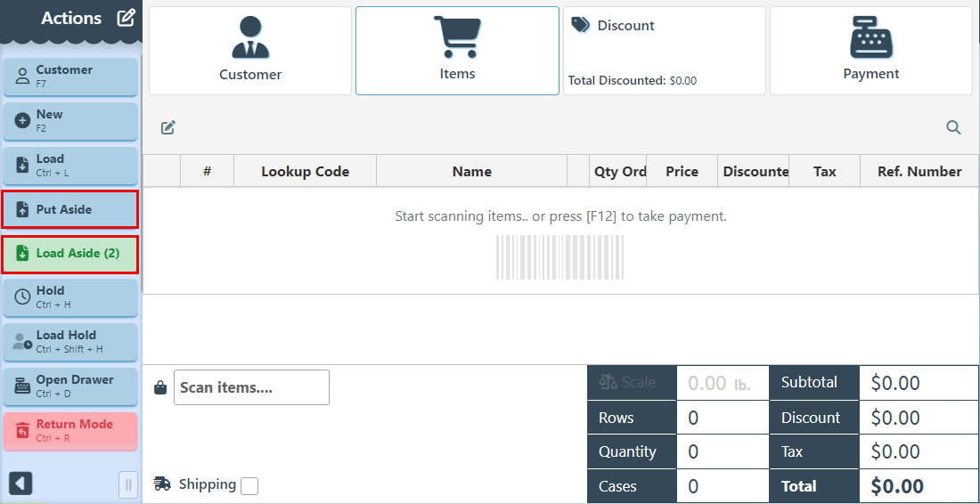
Task: Open Load Aside (2) list
Action: click(x=70, y=254)
